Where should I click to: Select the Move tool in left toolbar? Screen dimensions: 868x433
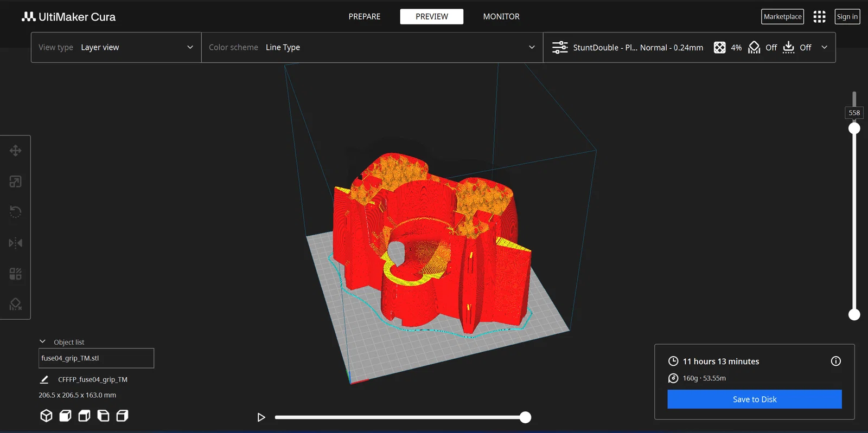coord(15,151)
